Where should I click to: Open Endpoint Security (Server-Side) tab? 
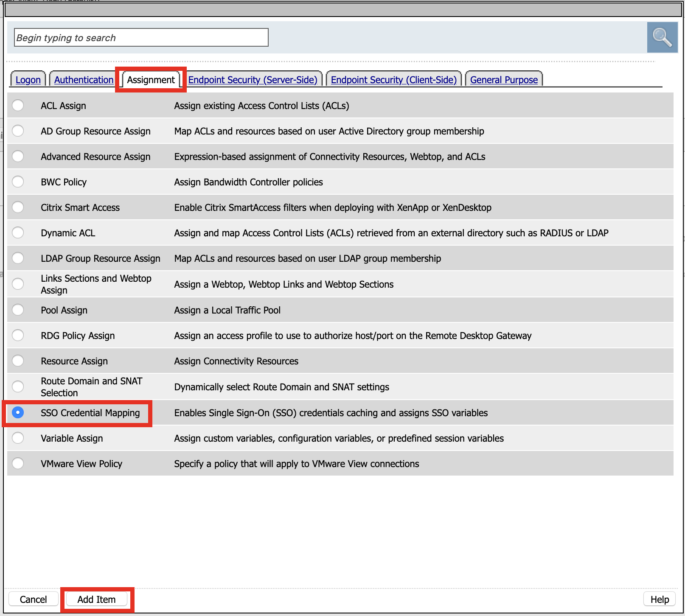click(253, 80)
